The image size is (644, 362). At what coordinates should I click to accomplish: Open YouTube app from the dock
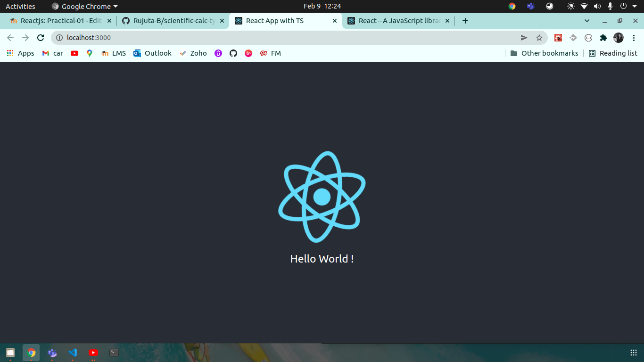tap(93, 353)
